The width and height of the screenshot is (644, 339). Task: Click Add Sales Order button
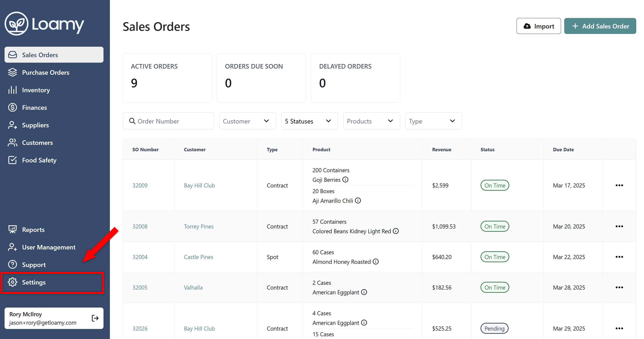(600, 26)
